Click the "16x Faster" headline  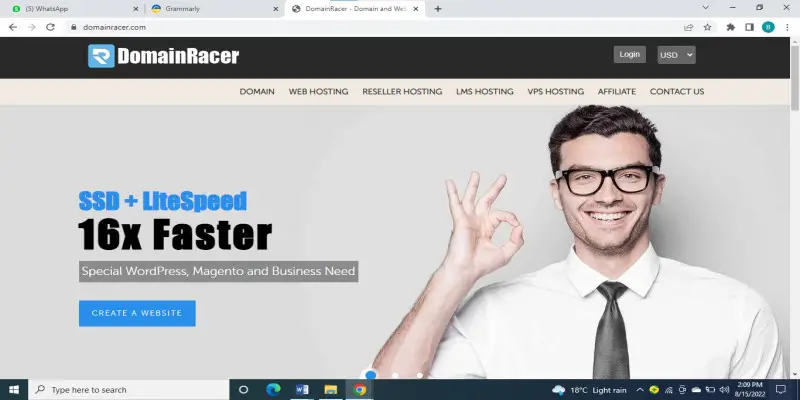pos(175,234)
